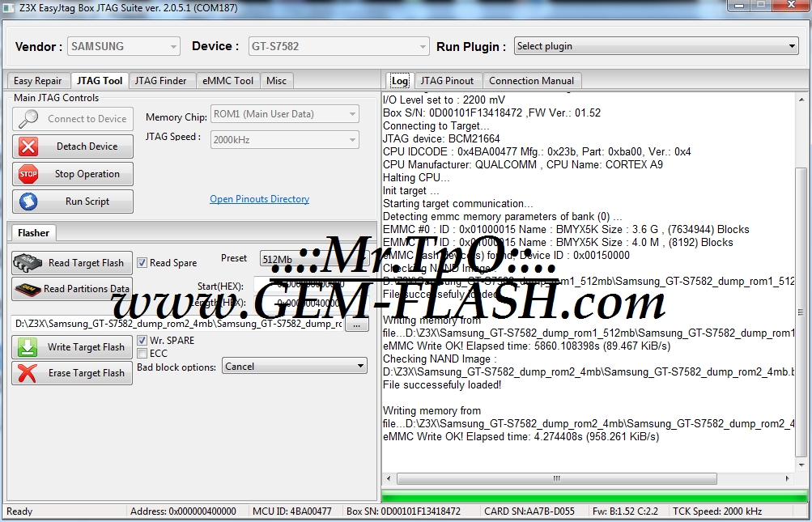Click the red STOP sign icon

point(28,174)
